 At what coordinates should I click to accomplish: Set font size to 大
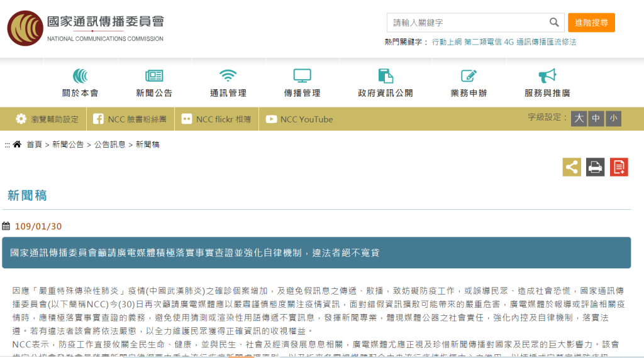(x=579, y=118)
